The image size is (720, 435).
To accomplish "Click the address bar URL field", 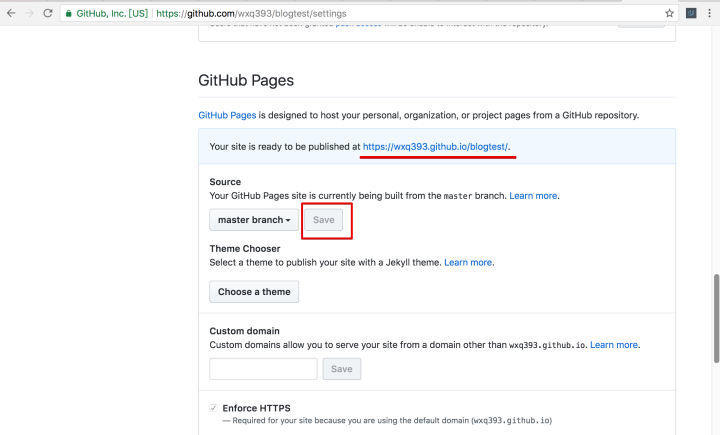I will tap(367, 13).
